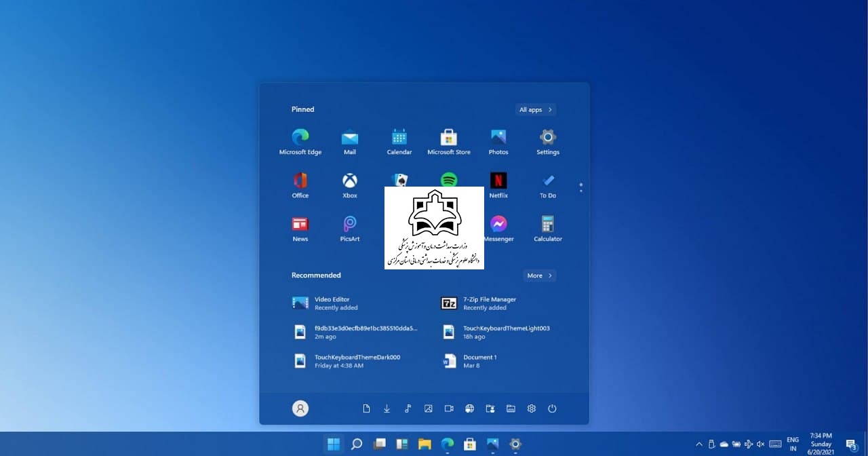Open the Calendar app in Pinned

pos(399,142)
